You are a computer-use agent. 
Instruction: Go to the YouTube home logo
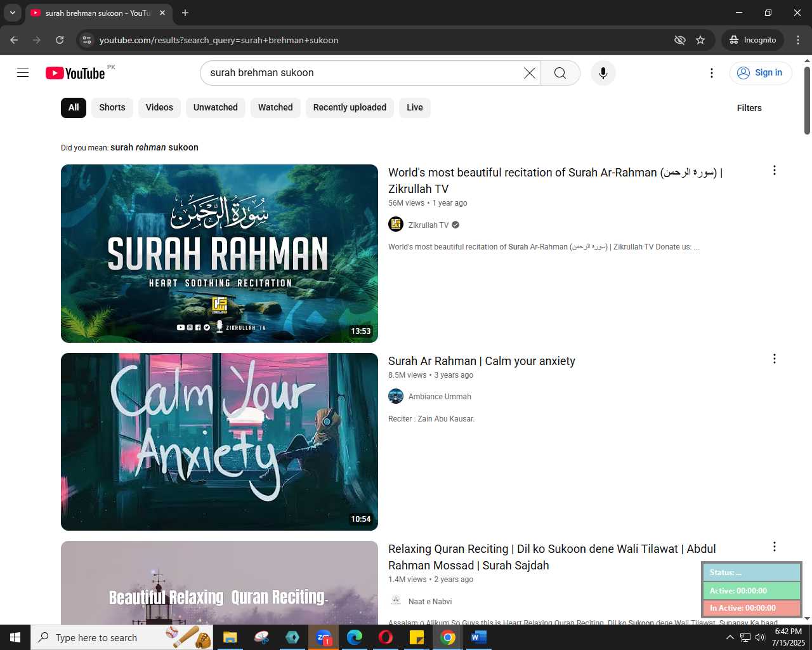(75, 73)
